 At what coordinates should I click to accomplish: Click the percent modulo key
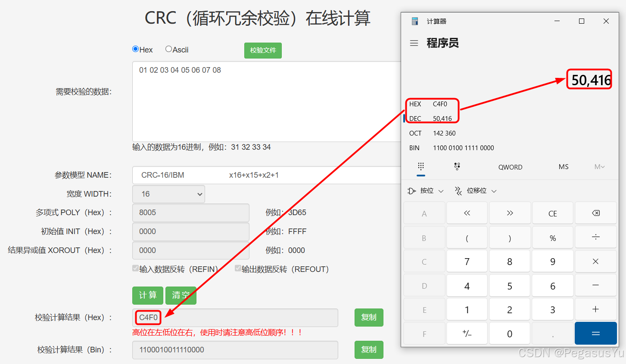click(553, 237)
